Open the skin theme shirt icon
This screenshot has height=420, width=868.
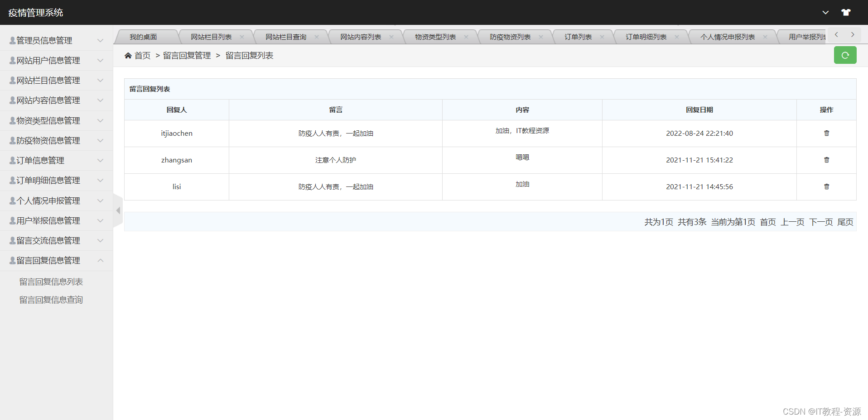846,12
